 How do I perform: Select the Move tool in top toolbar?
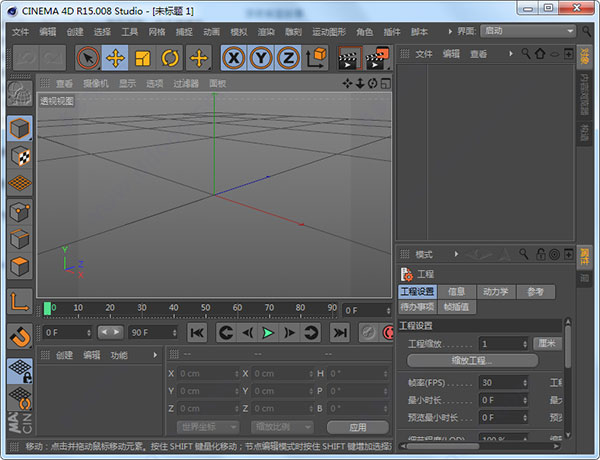click(x=115, y=58)
